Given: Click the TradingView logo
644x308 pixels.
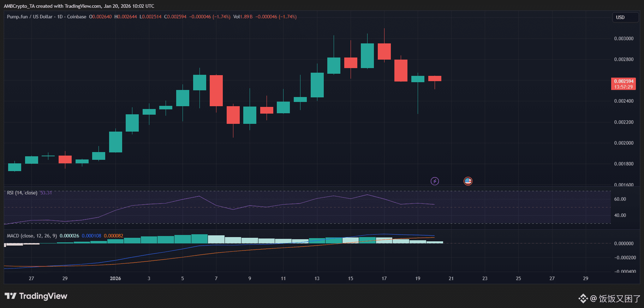Looking at the screenshot, I should tap(36, 296).
